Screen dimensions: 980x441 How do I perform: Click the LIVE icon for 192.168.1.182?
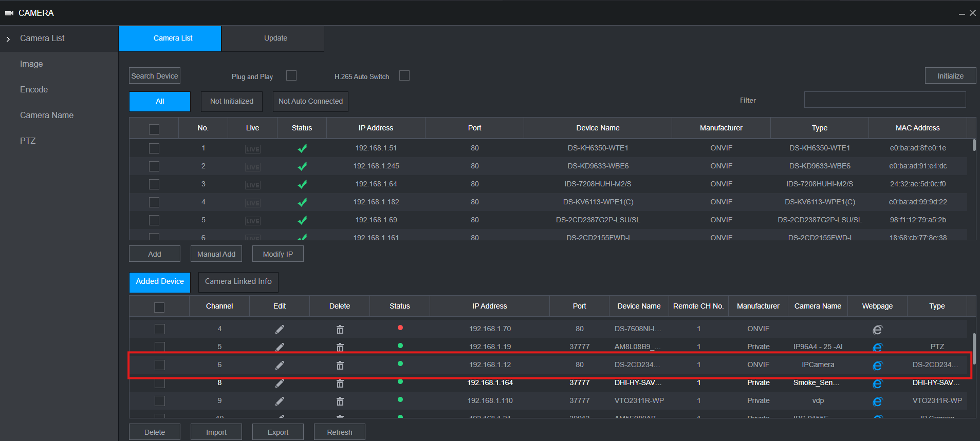click(252, 203)
